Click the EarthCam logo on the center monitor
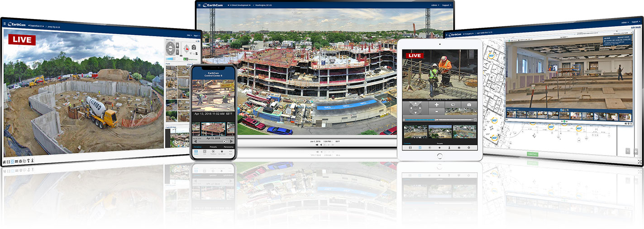The height and width of the screenshot is (229, 644). pos(213,5)
